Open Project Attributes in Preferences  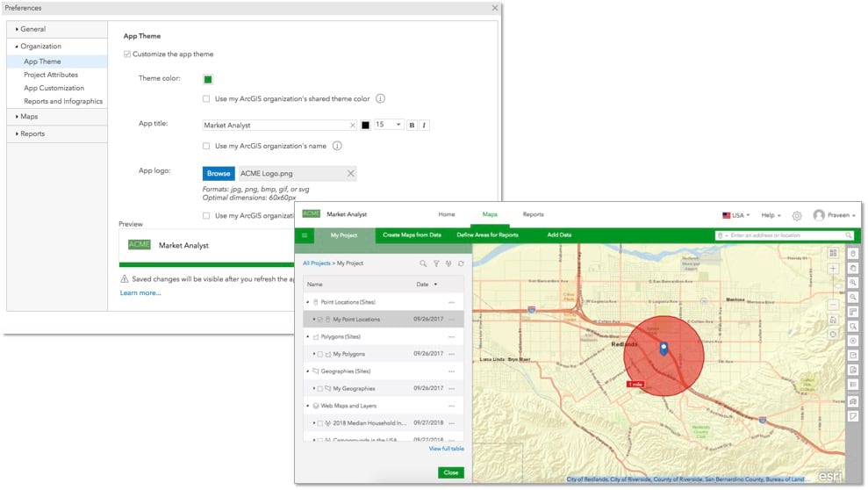pyautogui.click(x=51, y=75)
